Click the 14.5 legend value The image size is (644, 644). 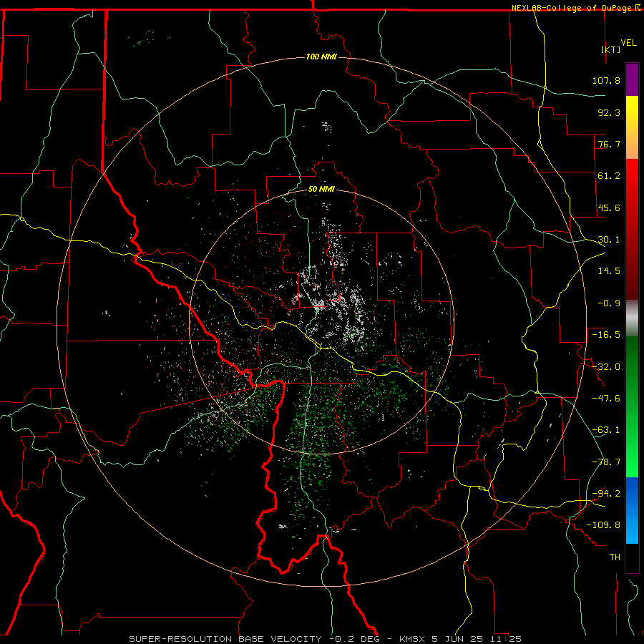click(609, 271)
